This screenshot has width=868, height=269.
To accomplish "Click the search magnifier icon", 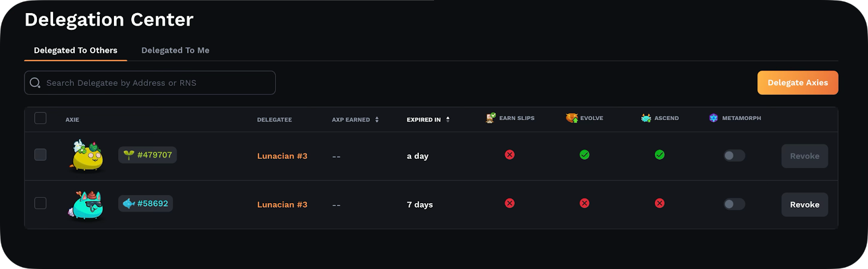I will pyautogui.click(x=35, y=83).
